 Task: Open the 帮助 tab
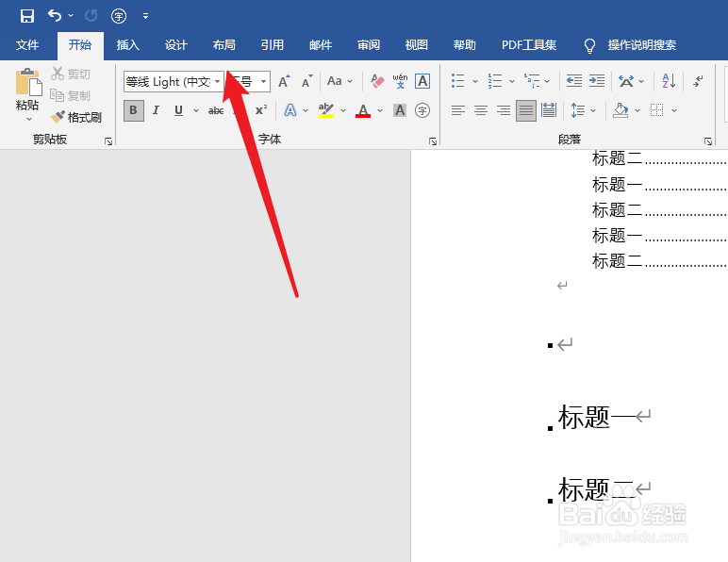click(464, 45)
